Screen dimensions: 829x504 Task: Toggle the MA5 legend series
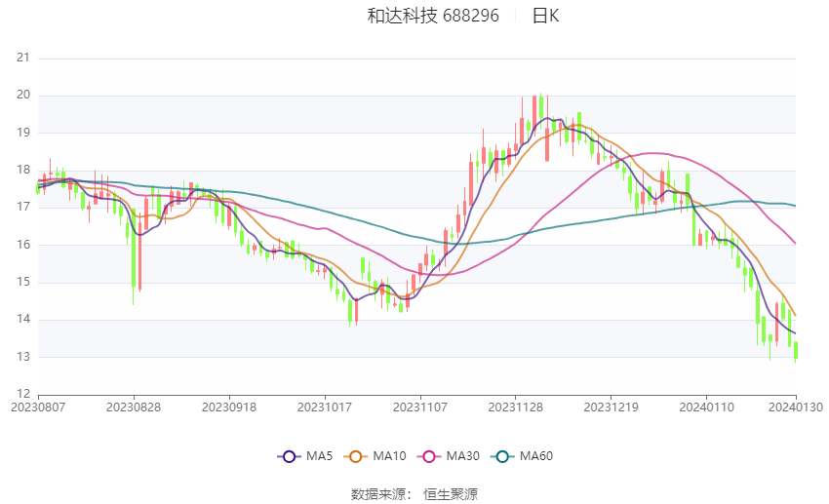[x=305, y=456]
